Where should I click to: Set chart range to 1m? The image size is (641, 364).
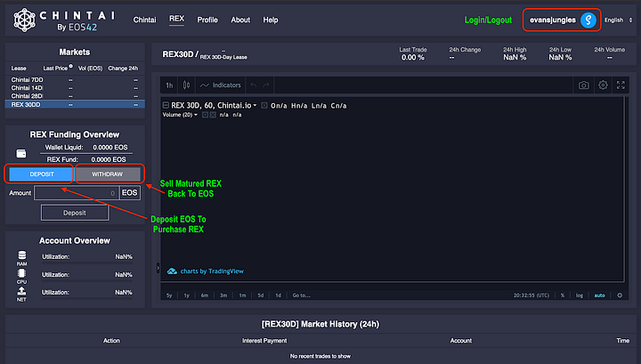(242, 295)
